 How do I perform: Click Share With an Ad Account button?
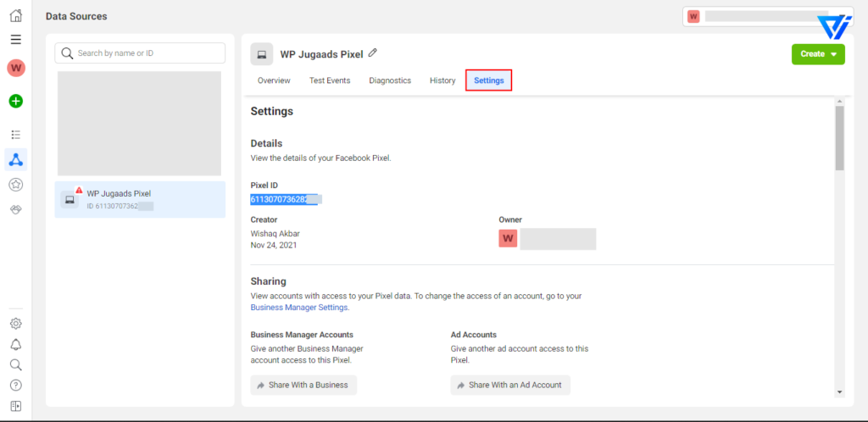tap(510, 385)
